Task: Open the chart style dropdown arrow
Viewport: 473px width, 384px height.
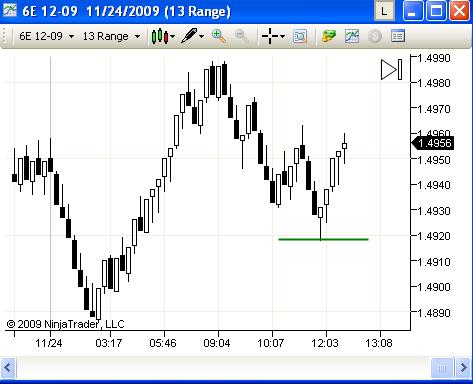Action: click(x=172, y=36)
